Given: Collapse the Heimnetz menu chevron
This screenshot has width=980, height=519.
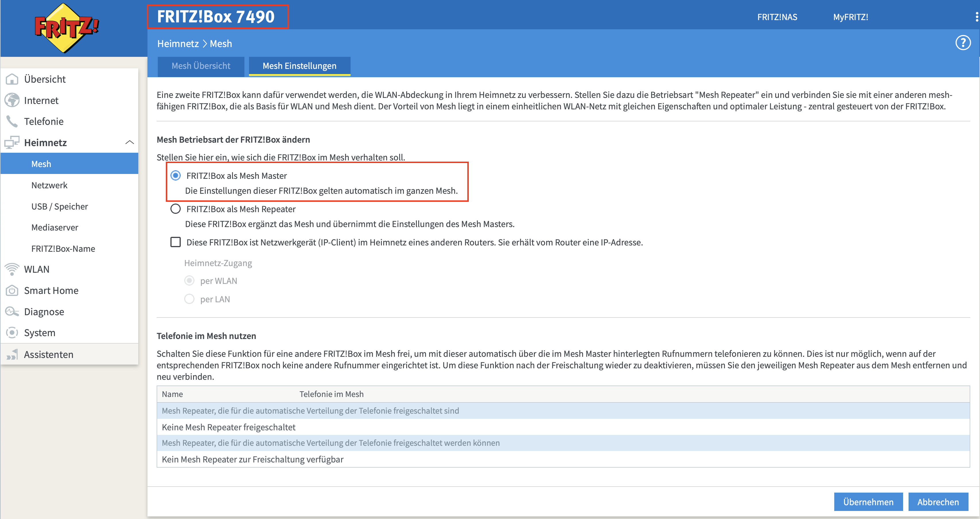Looking at the screenshot, I should click(x=129, y=142).
